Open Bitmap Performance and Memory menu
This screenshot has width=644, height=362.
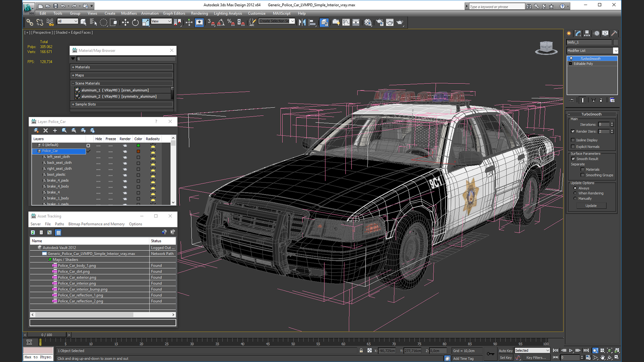(x=96, y=224)
